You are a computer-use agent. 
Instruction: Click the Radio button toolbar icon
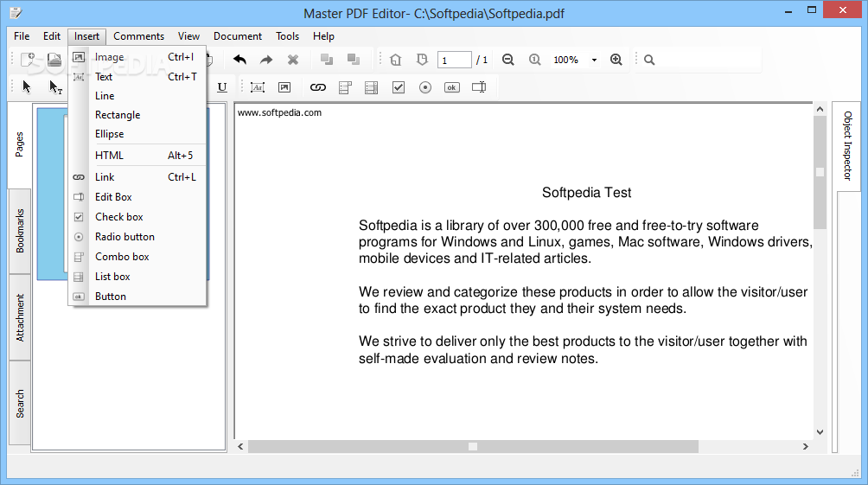pos(425,87)
